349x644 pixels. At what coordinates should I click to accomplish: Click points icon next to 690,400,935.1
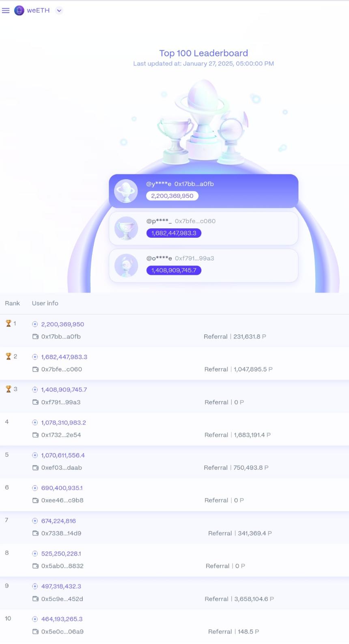click(35, 488)
